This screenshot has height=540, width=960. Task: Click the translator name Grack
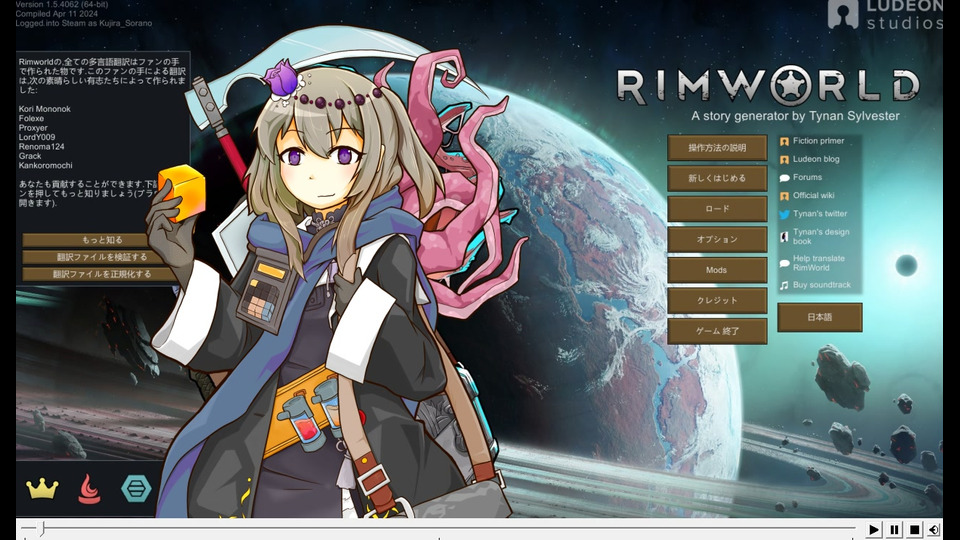click(x=30, y=156)
